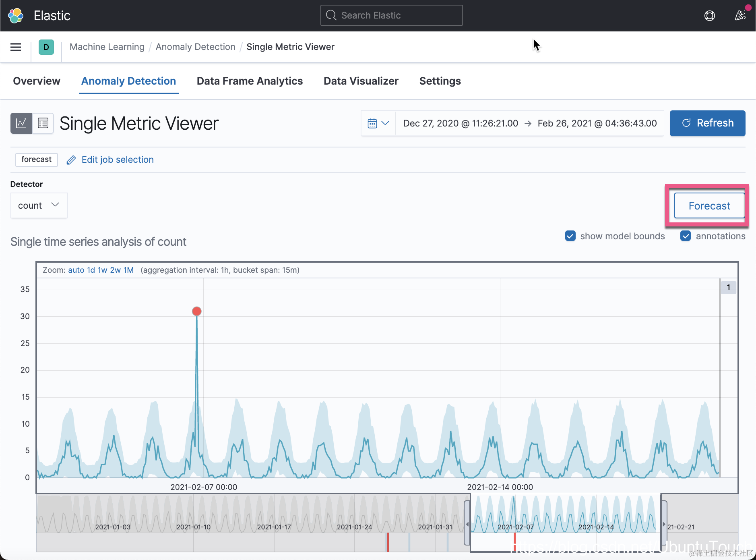This screenshot has width=756, height=560.
Task: Set chart zoom to 1d
Action: point(91,270)
